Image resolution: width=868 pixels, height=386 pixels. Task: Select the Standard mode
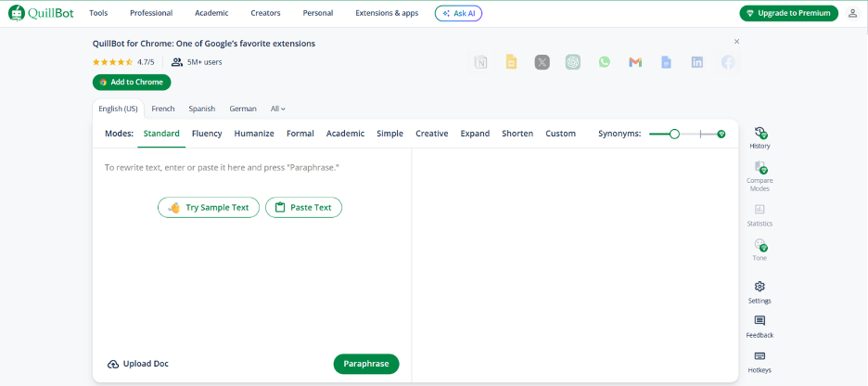(x=161, y=134)
